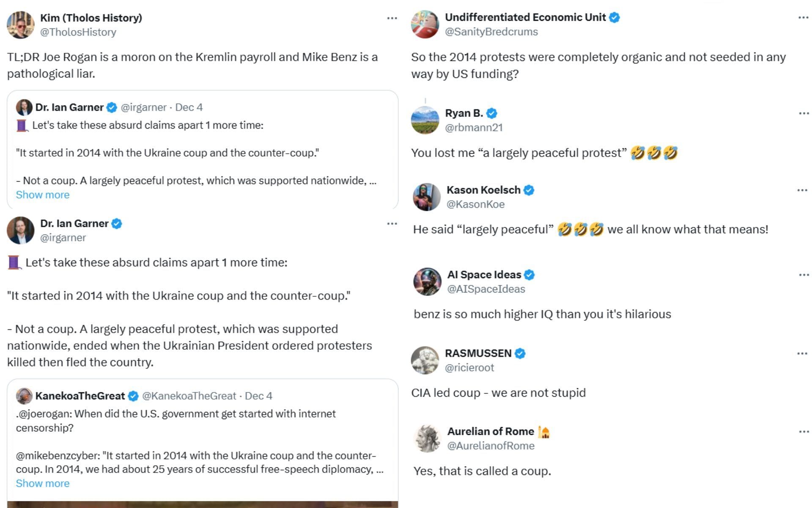The width and height of the screenshot is (812, 508).
Task: Open more options on Kim's tweet
Action: pos(392,18)
